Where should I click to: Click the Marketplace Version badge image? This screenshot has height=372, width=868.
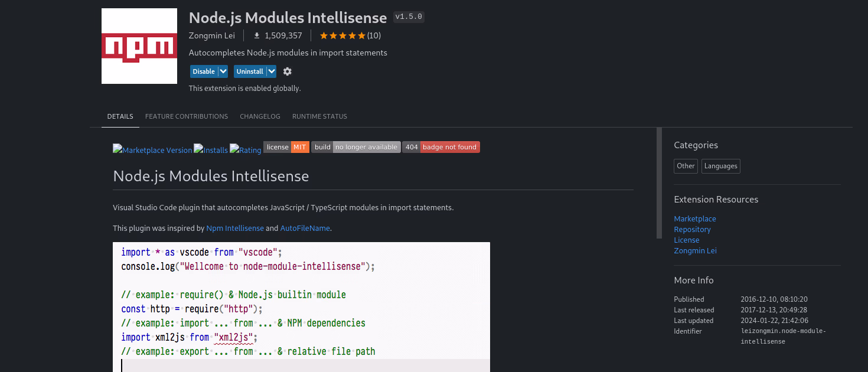tap(152, 150)
